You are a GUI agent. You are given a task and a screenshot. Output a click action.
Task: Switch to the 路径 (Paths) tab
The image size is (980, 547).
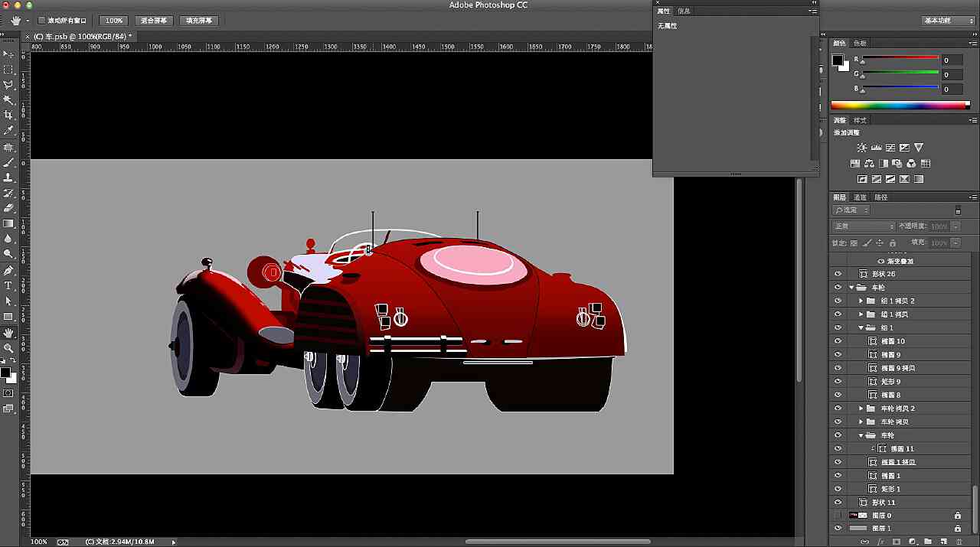tap(881, 197)
